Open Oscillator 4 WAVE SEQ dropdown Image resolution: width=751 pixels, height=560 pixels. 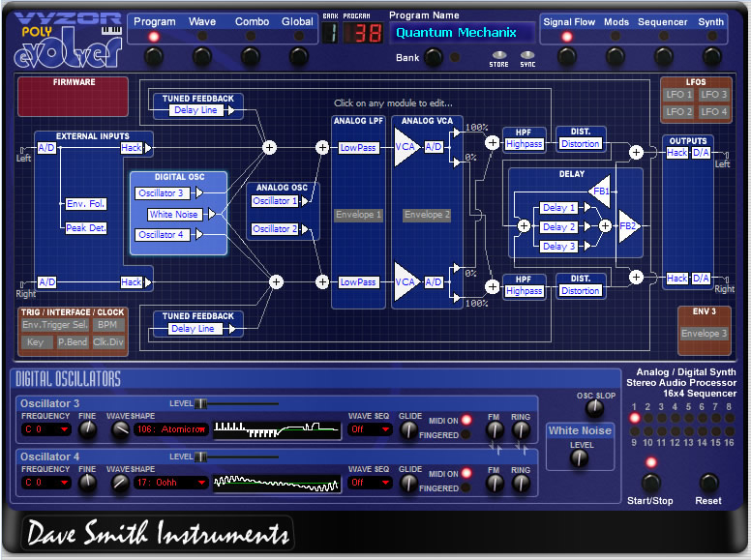click(369, 483)
